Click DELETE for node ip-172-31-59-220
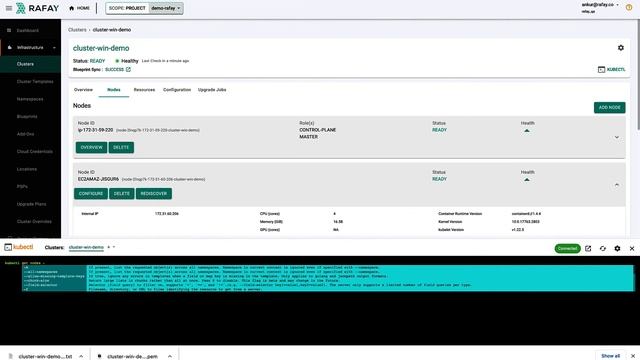640x360 pixels. [x=121, y=147]
